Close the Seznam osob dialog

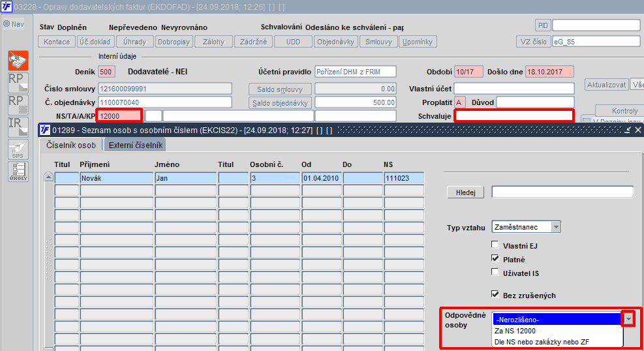tap(638, 130)
